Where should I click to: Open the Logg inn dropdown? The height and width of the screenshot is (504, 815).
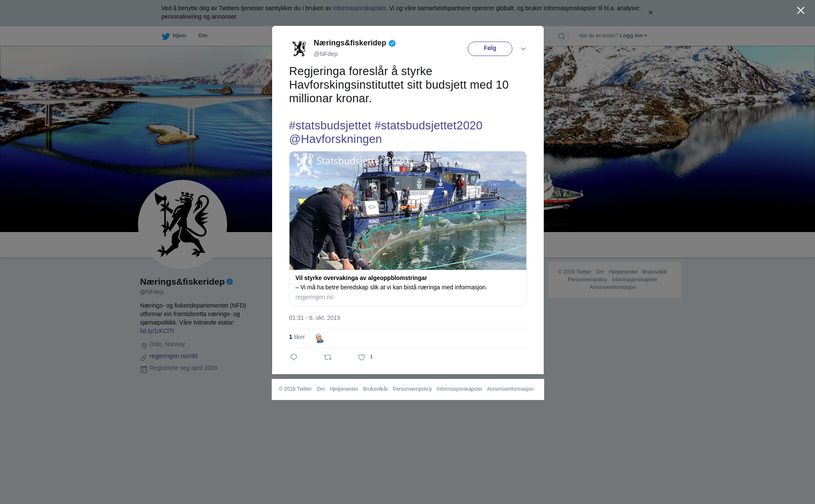click(633, 36)
